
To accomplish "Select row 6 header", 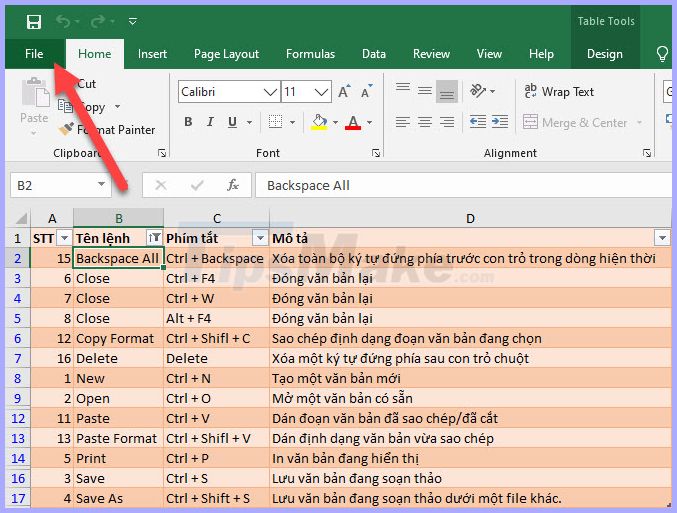I will [17, 338].
